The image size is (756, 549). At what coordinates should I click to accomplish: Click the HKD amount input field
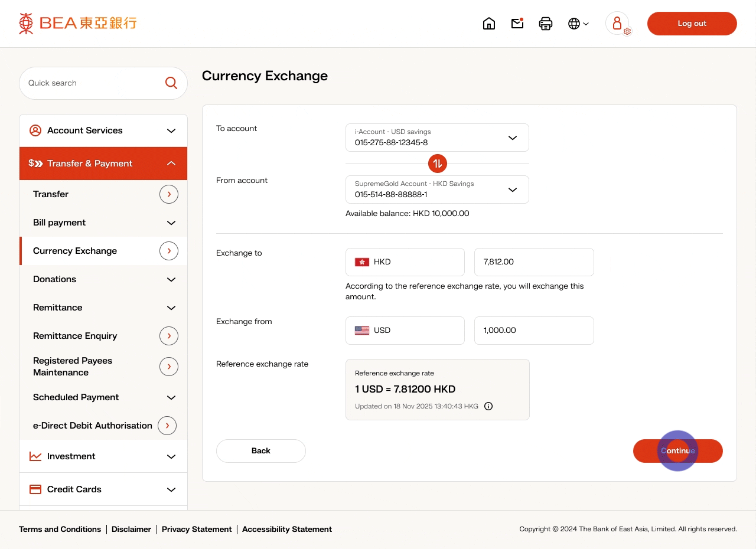(534, 262)
